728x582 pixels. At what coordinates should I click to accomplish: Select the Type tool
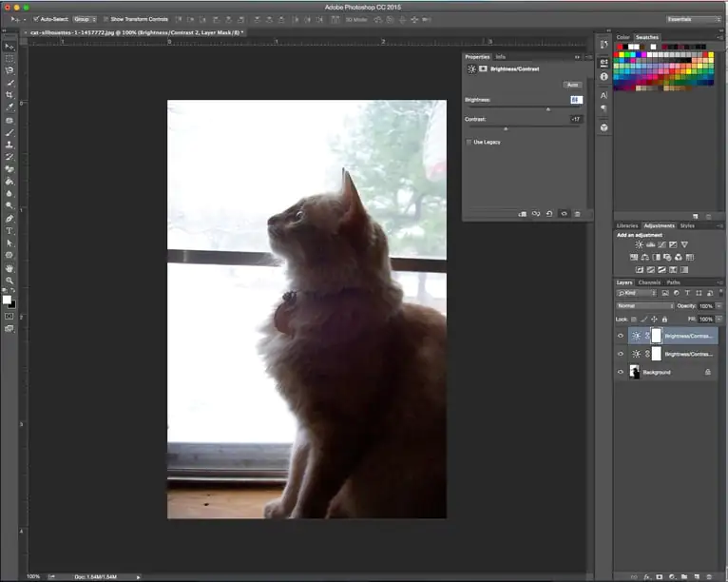[x=10, y=231]
